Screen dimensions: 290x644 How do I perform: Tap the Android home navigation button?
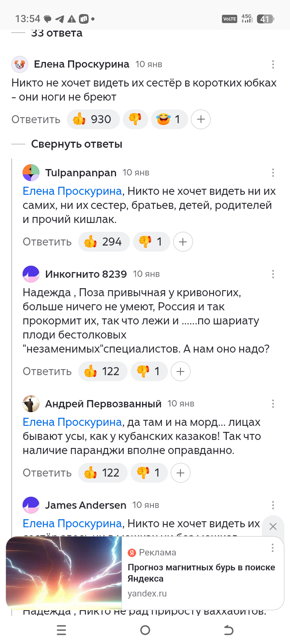(145, 630)
